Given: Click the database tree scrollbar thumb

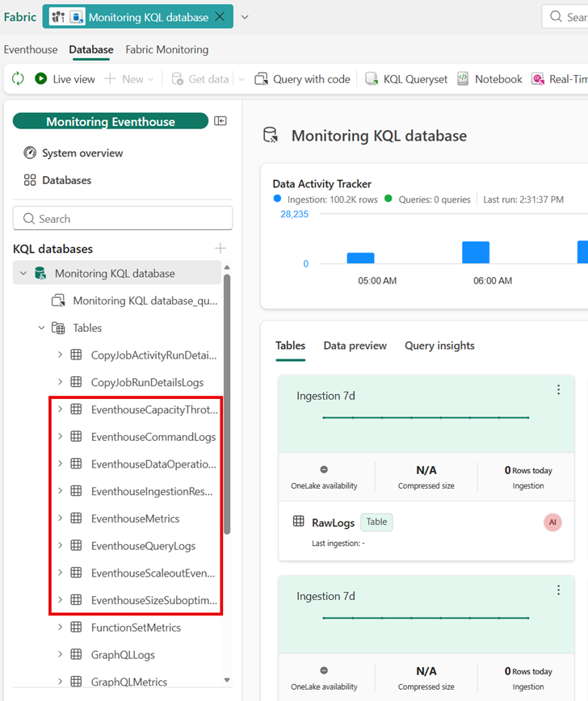Looking at the screenshot, I should click(x=227, y=404).
